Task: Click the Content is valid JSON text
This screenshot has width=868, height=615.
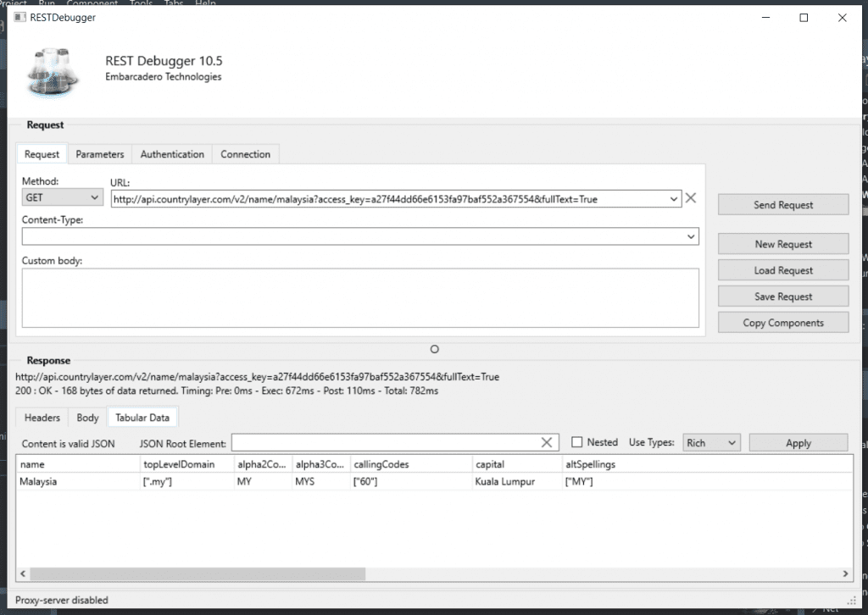Action: click(68, 444)
